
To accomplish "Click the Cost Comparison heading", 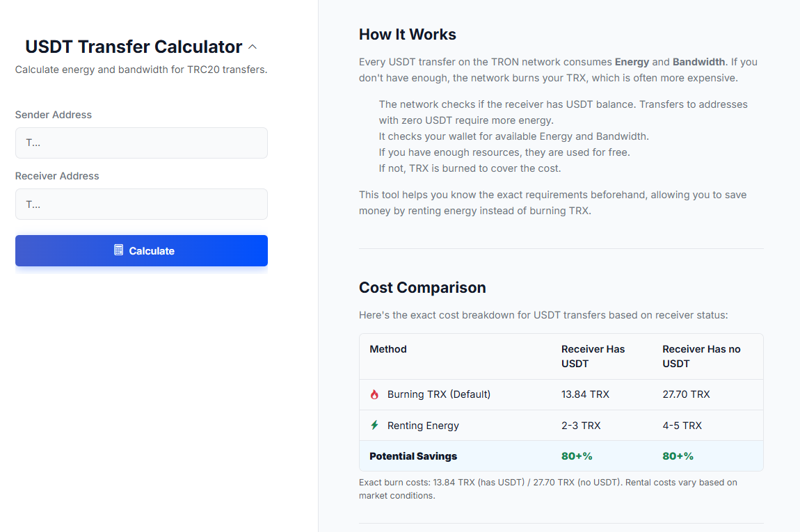I will click(x=422, y=288).
